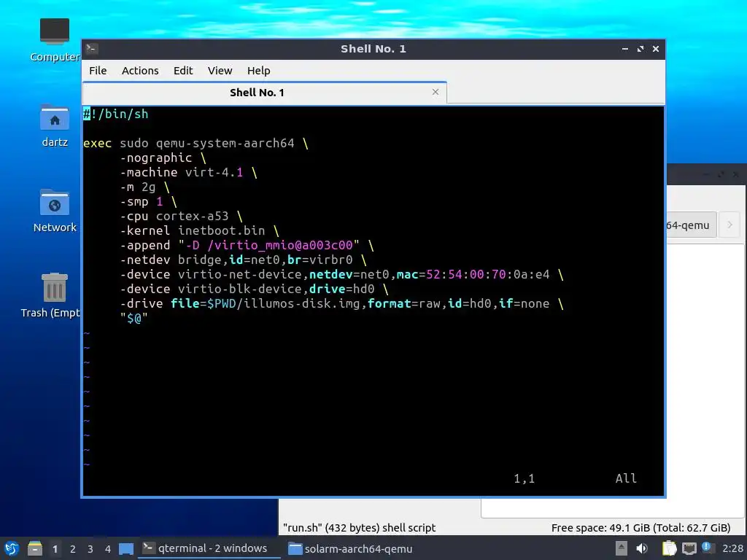
Task: Close the Shell No. 1 window
Action: click(656, 49)
